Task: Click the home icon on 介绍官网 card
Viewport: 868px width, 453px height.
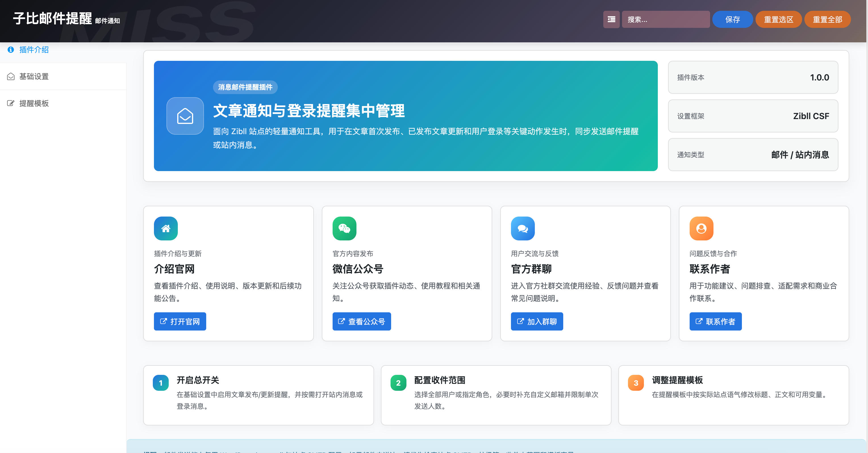Action: [x=166, y=228]
